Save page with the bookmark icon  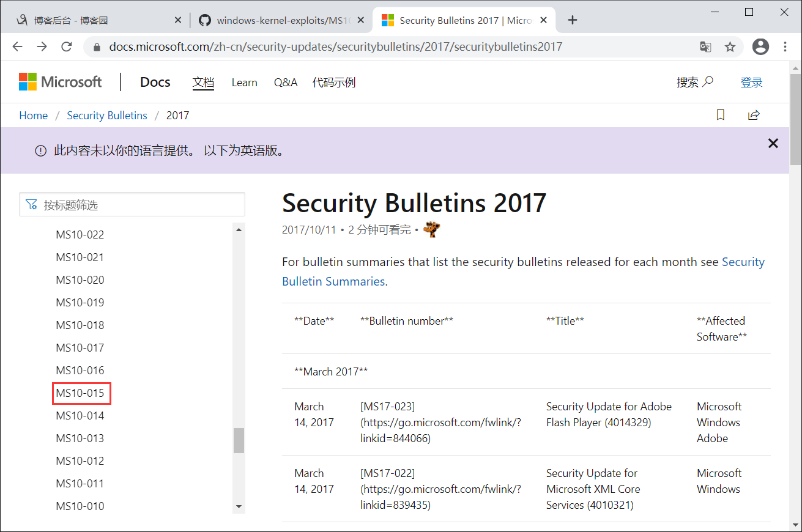721,115
